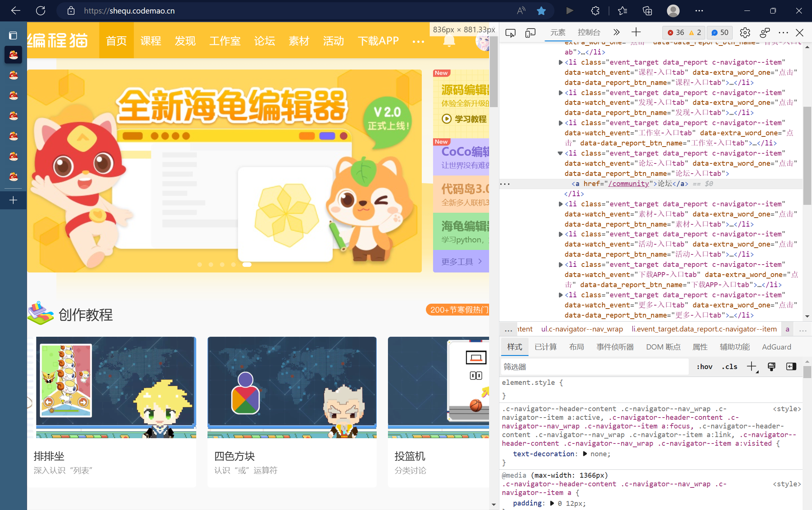Open the 辅助功能 tab

point(735,347)
